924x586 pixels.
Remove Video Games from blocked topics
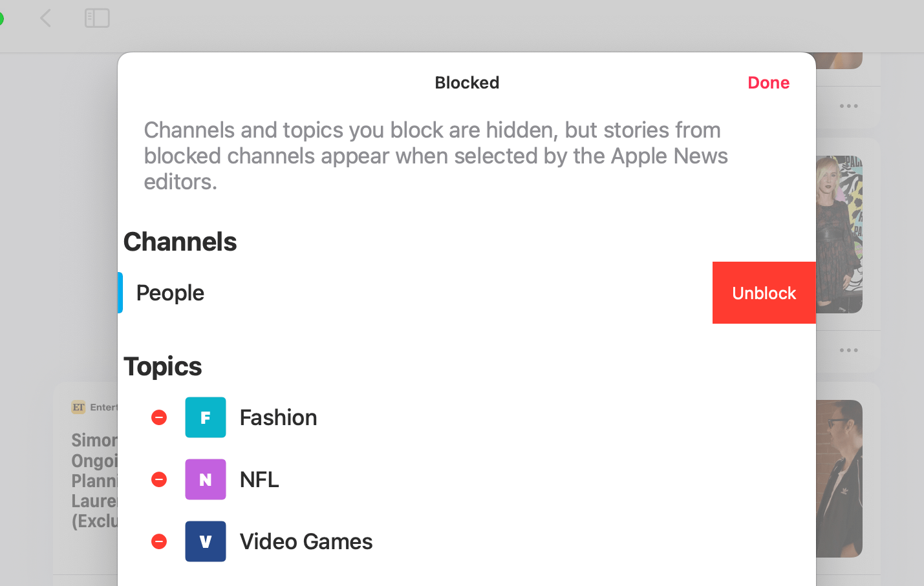coord(159,541)
